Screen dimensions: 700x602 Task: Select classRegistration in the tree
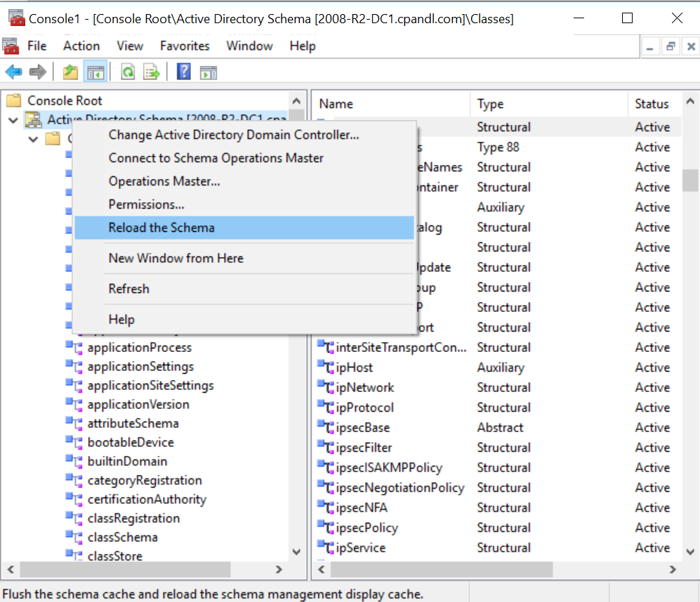pos(133,518)
